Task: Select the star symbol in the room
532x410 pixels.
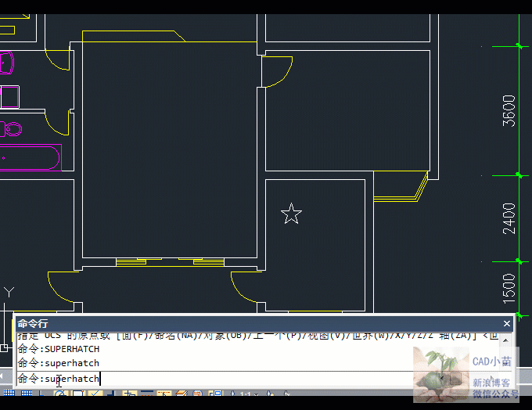Action: (291, 214)
